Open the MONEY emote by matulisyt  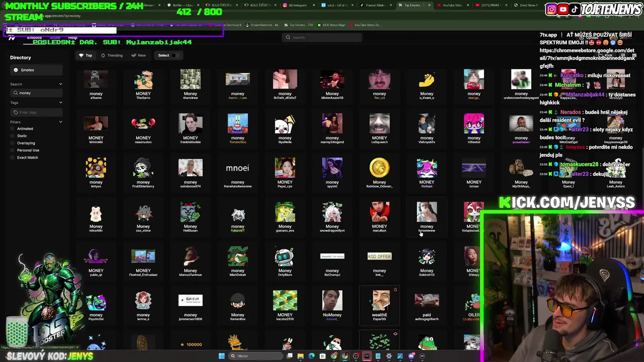pyautogui.click(x=379, y=217)
